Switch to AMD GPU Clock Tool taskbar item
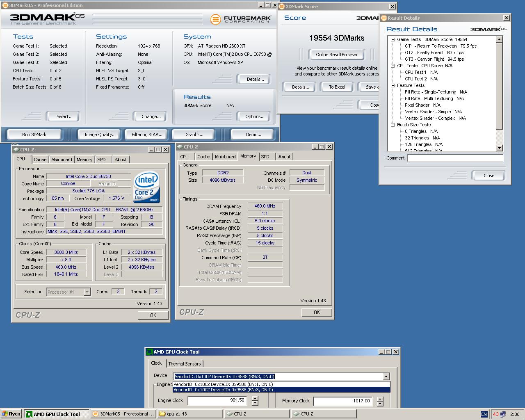 tap(57, 414)
